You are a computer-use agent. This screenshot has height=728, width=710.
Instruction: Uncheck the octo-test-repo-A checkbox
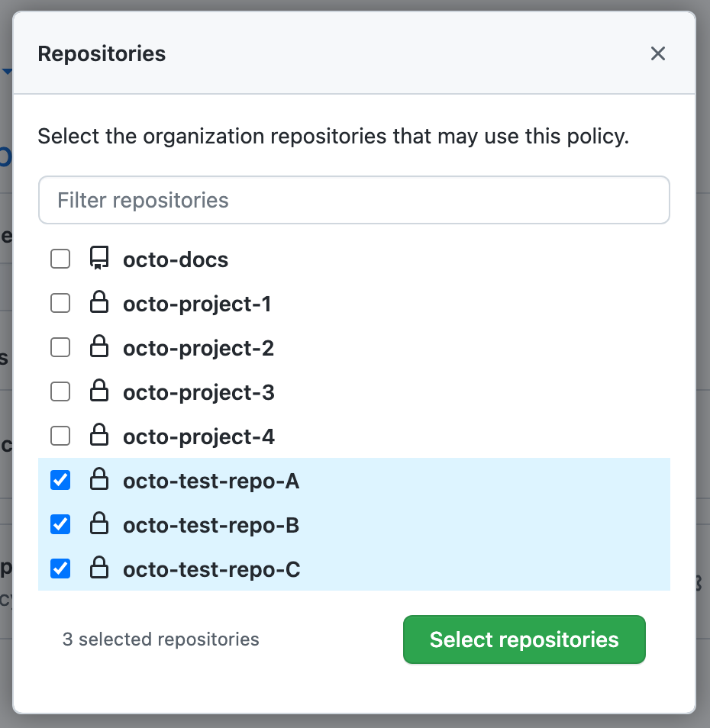[60, 480]
